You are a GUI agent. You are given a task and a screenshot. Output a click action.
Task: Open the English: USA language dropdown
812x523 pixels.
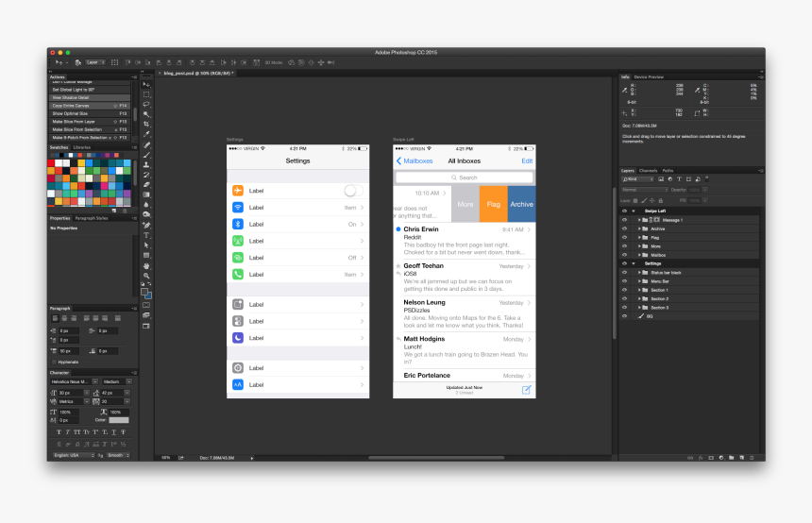[74, 456]
